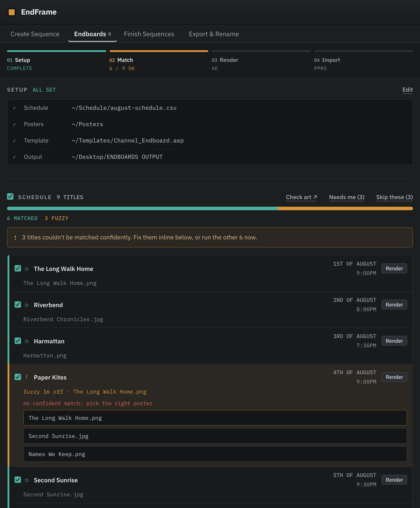The height and width of the screenshot is (508, 420).
Task: Uncheck the Riverbend checkbox
Action: pos(18,305)
